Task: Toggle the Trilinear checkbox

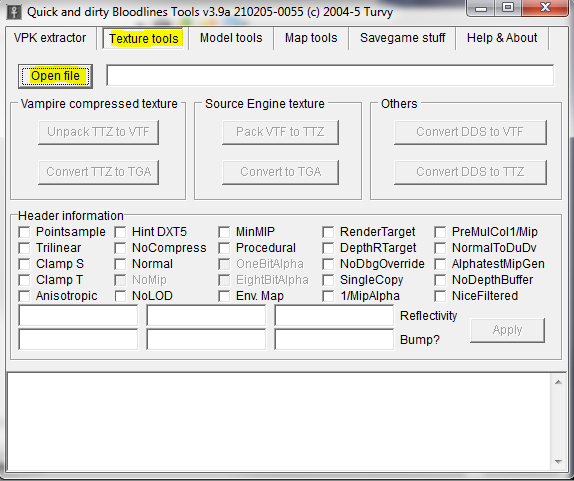Action: pos(24,248)
